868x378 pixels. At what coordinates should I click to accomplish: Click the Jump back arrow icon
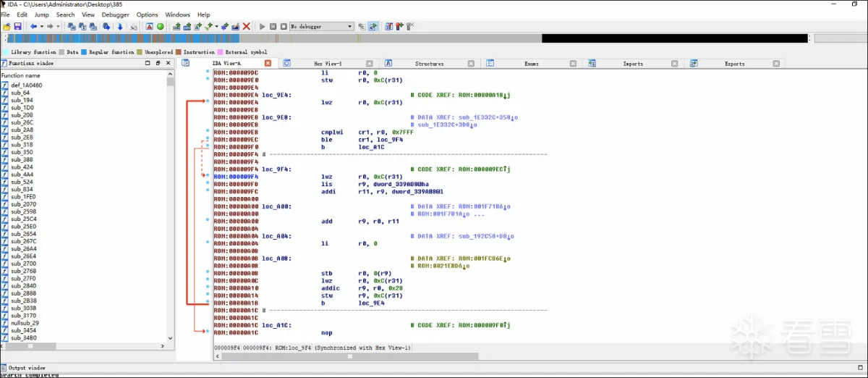point(33,27)
